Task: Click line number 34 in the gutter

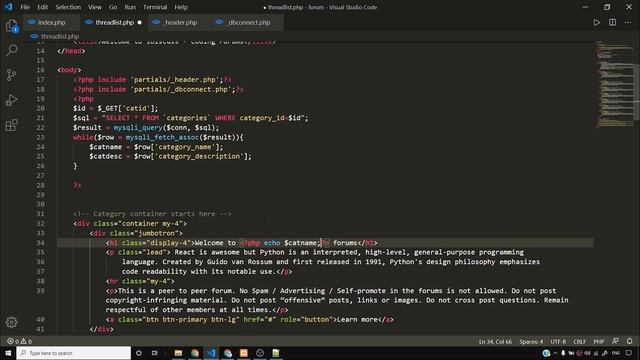Action: click(40, 243)
